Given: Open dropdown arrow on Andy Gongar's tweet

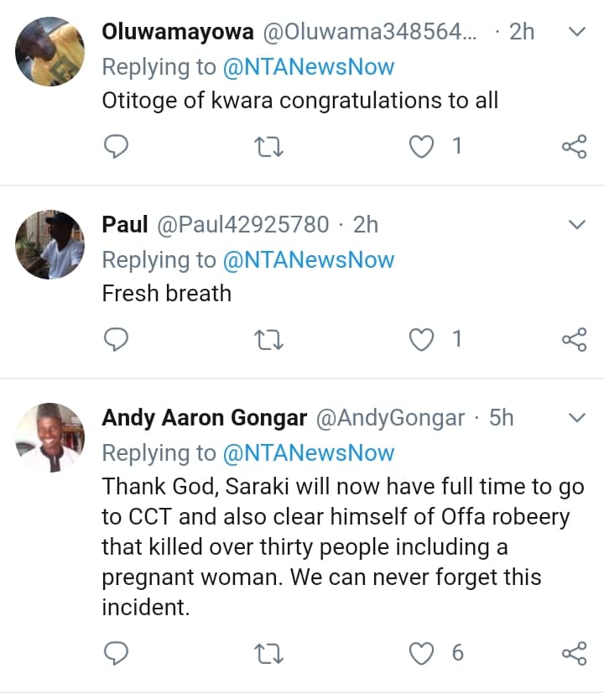Looking at the screenshot, I should [x=576, y=417].
